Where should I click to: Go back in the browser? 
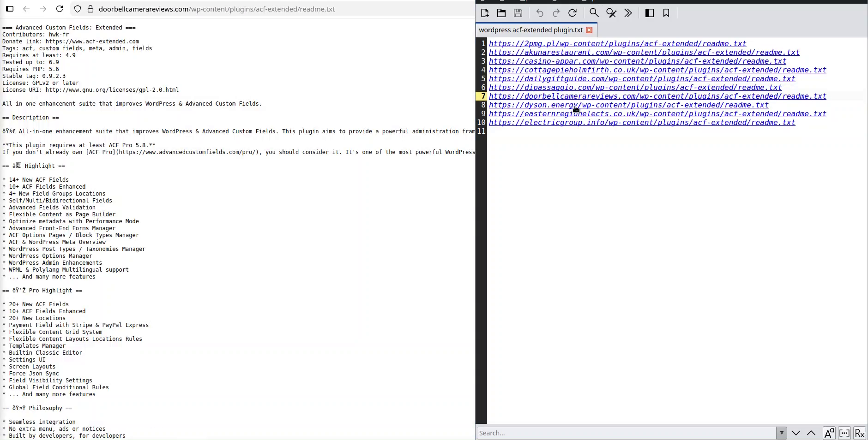point(26,9)
